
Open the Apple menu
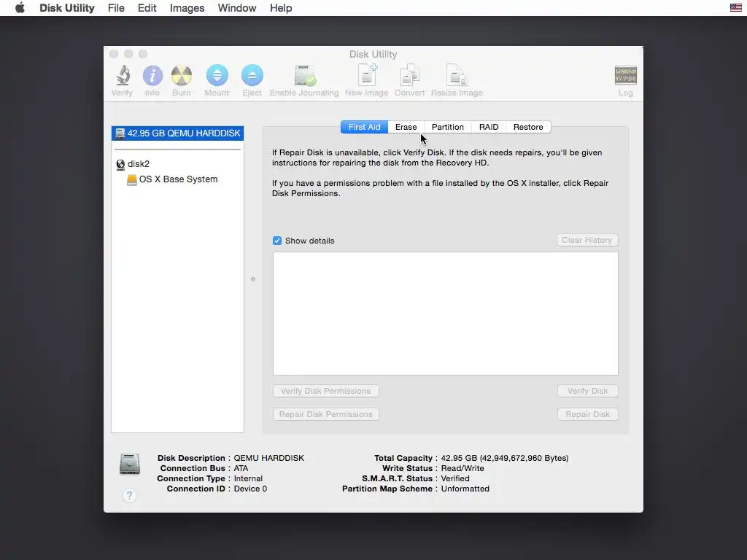point(20,8)
